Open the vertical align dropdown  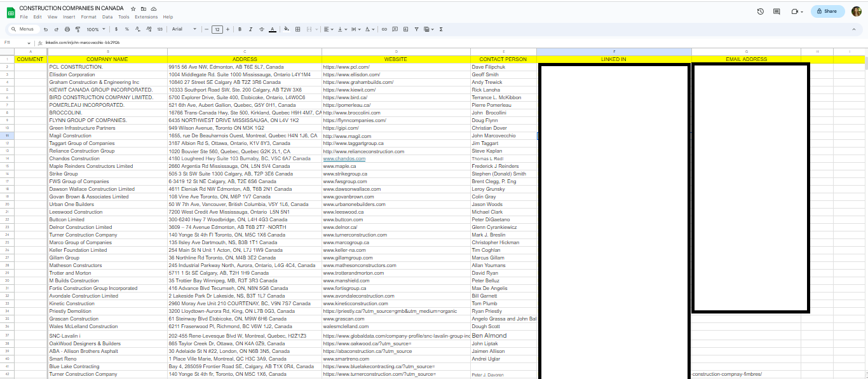coord(341,29)
